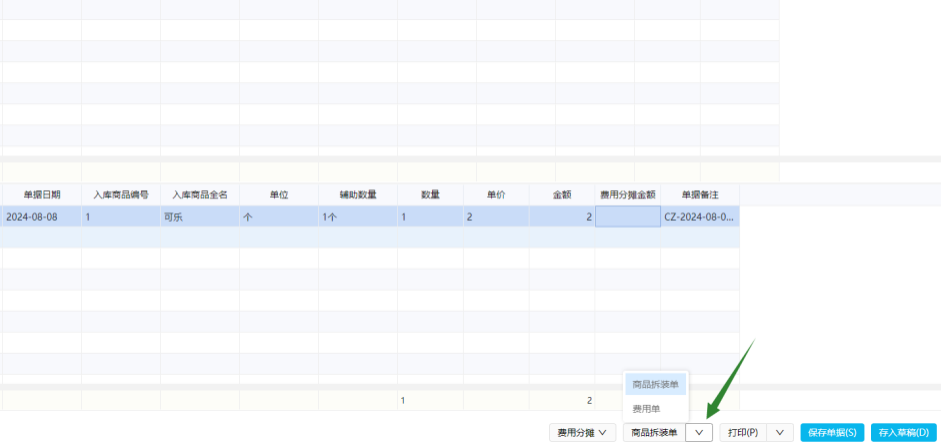This screenshot has height=443, width=941.
Task: Click the 费用分摊金额 cell in the row
Action: point(627,216)
